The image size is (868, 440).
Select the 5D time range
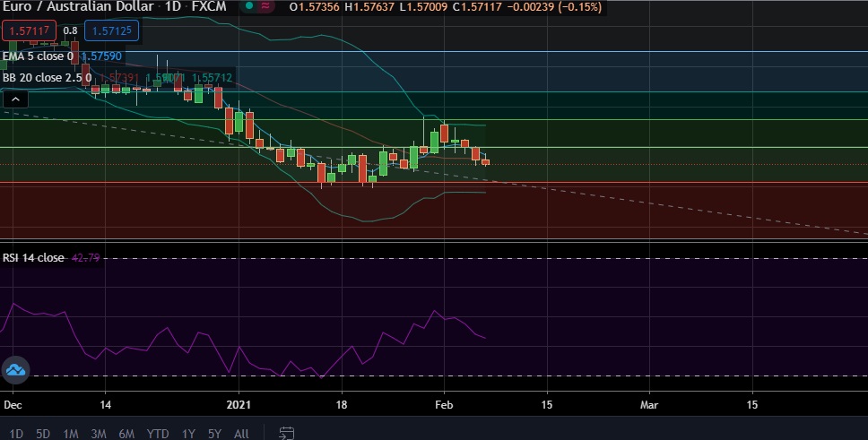point(43,434)
